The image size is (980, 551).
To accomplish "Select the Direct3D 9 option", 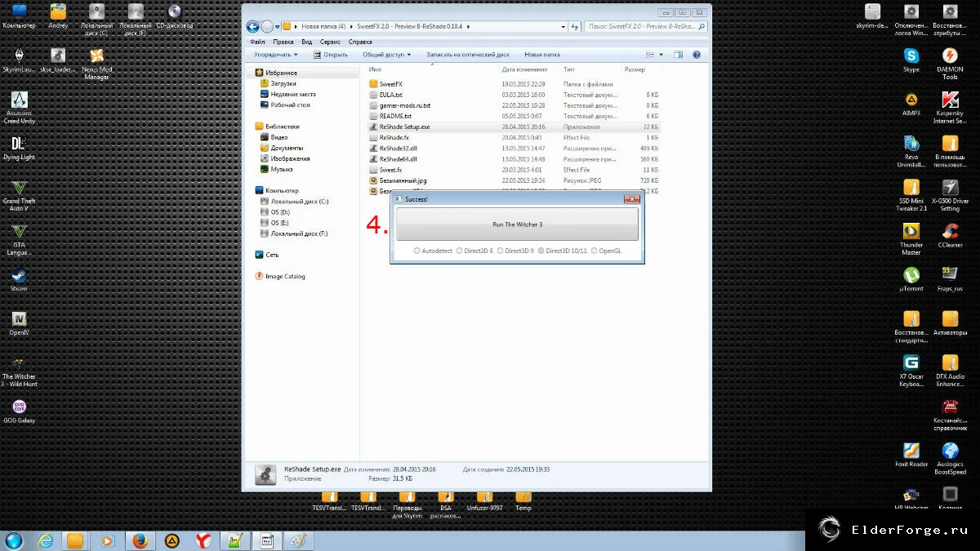I will pyautogui.click(x=516, y=251).
